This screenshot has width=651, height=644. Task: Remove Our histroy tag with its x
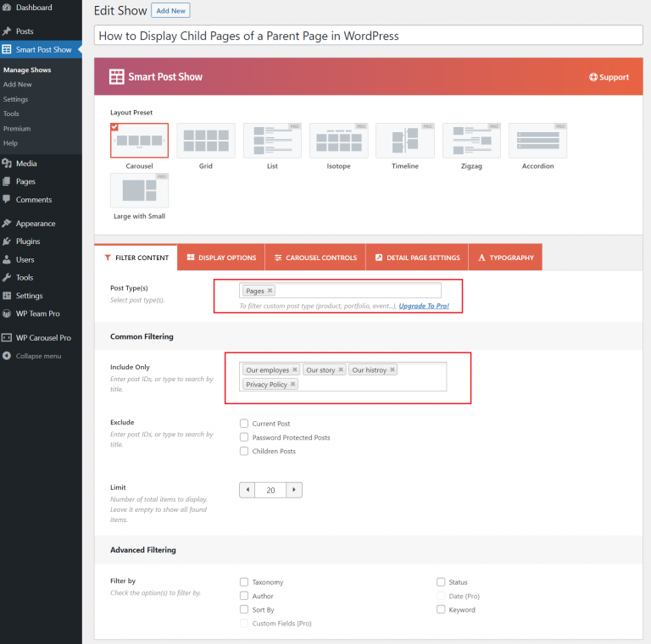pyautogui.click(x=392, y=369)
